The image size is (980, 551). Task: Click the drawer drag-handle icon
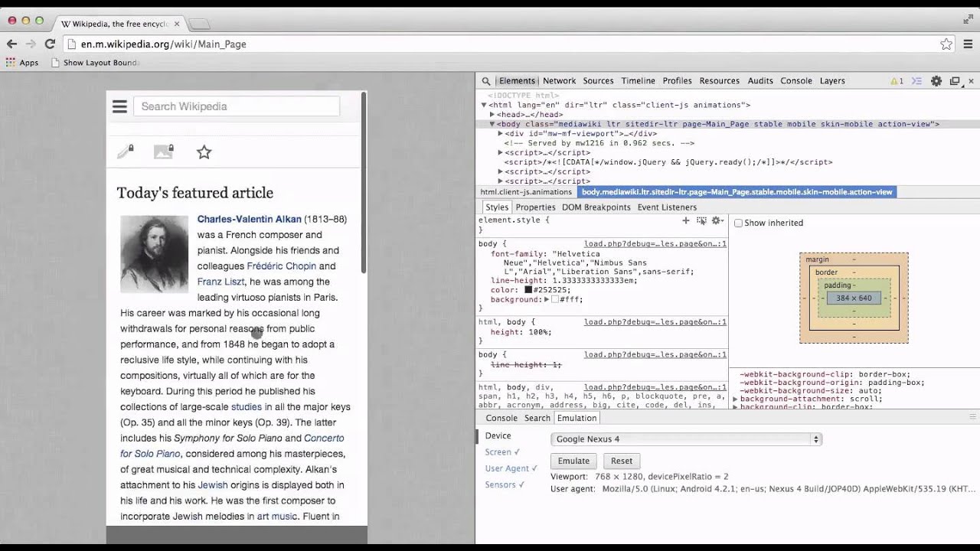973,418
